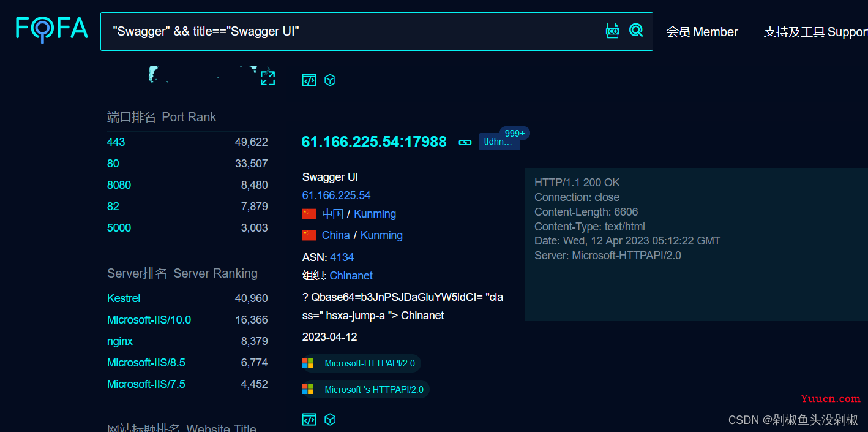The width and height of the screenshot is (868, 432).
Task: Click cube icon below Microsoft 's HTTPAPI/2.0 tag
Action: click(330, 420)
